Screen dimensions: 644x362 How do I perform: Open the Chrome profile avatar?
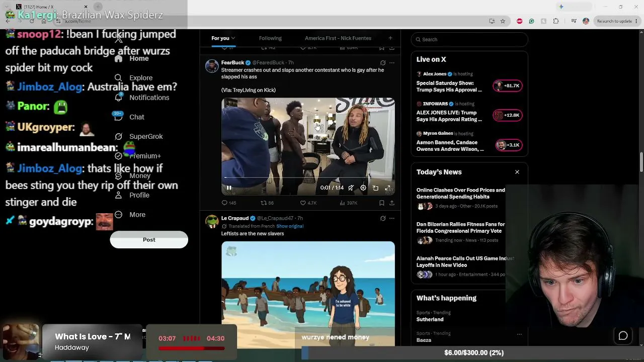tap(586, 21)
